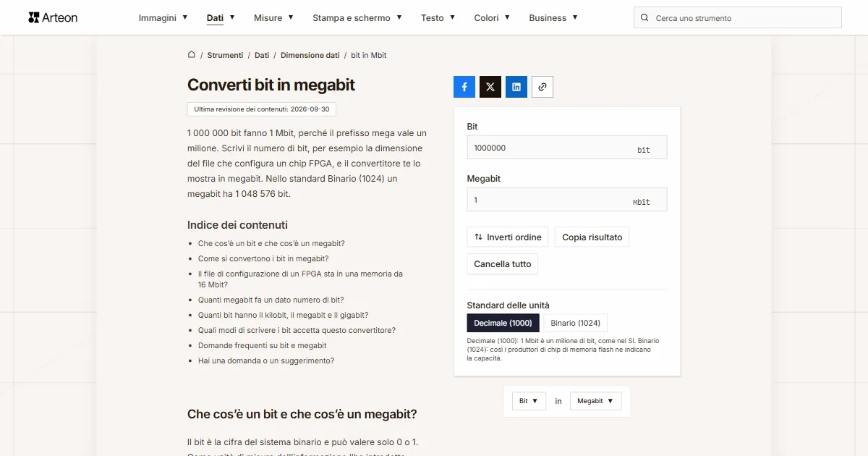Image resolution: width=868 pixels, height=456 pixels.
Task: Jump to FPGA 16 Mbit memory section
Action: [x=300, y=279]
